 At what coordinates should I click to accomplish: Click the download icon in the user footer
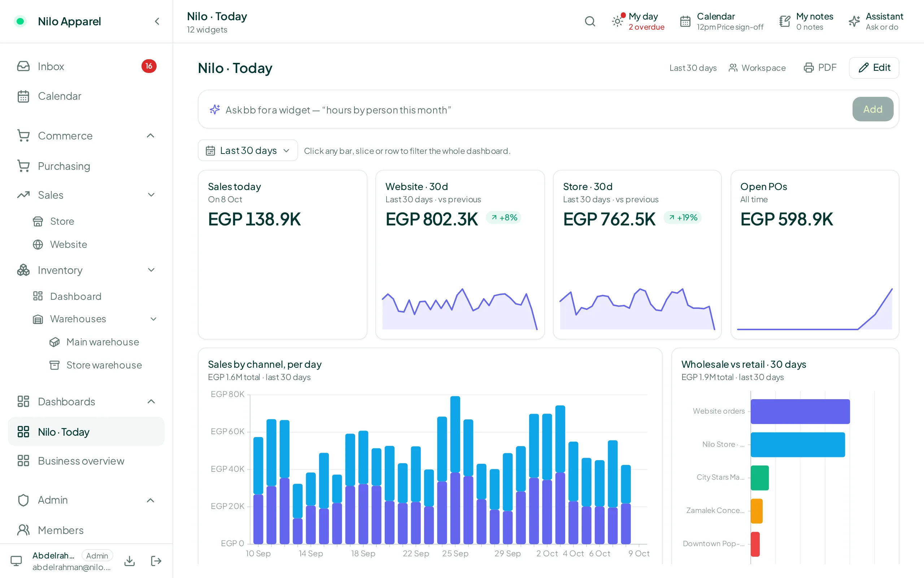click(x=130, y=561)
